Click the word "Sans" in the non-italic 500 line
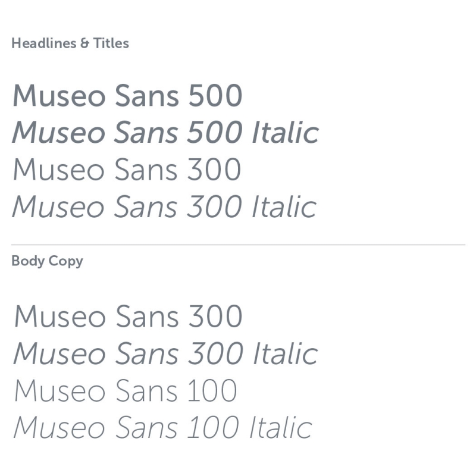 pos(148,96)
